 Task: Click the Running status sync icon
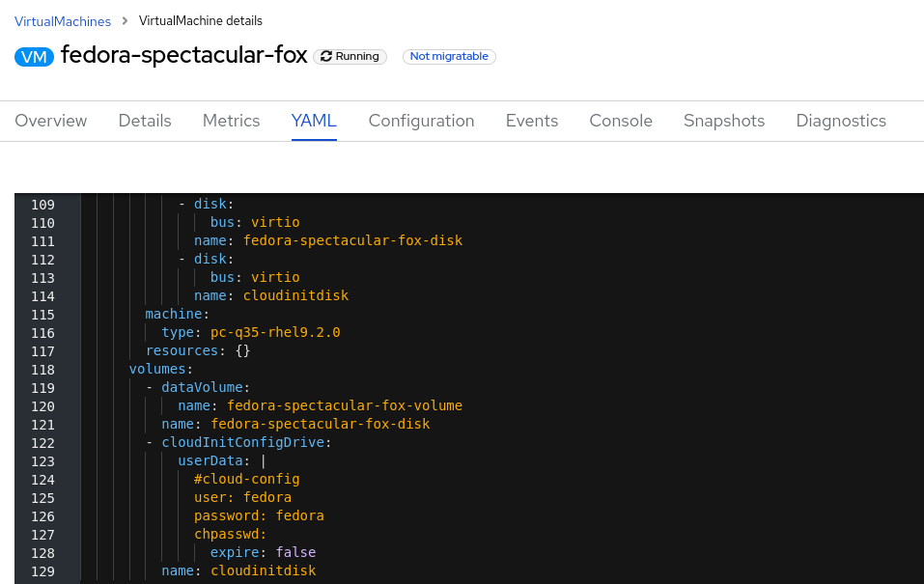[x=326, y=57]
